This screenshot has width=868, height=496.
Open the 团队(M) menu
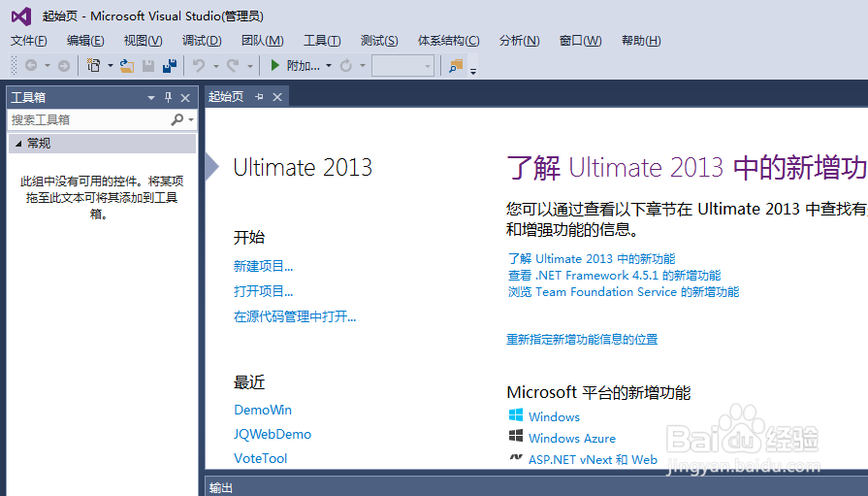click(263, 41)
